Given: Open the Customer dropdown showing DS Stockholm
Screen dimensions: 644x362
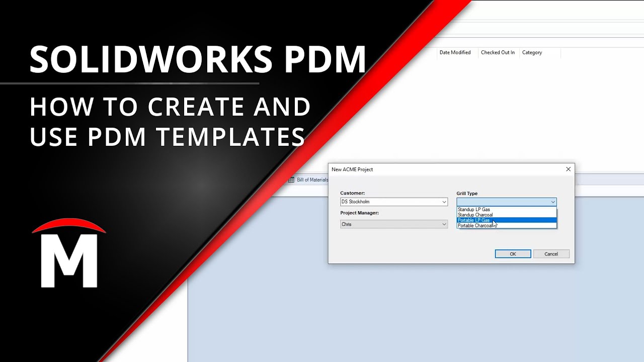Looking at the screenshot, I should (x=394, y=202).
